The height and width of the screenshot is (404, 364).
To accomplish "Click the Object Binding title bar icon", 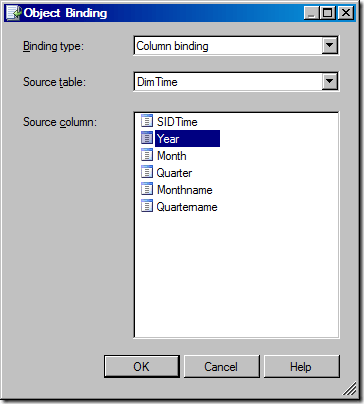I will click(x=14, y=13).
